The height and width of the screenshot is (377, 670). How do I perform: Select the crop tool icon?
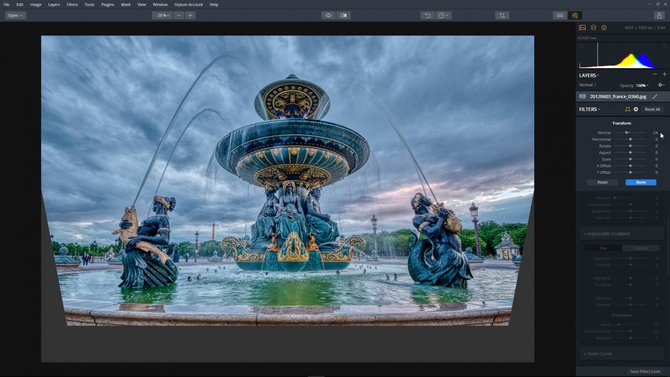coord(502,15)
